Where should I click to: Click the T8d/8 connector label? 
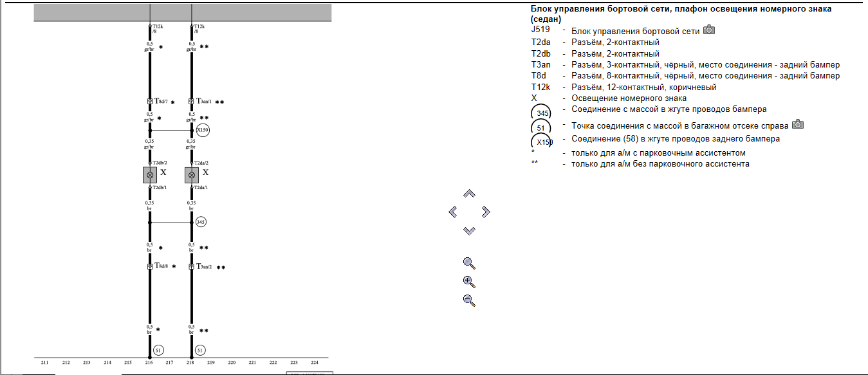tap(161, 266)
